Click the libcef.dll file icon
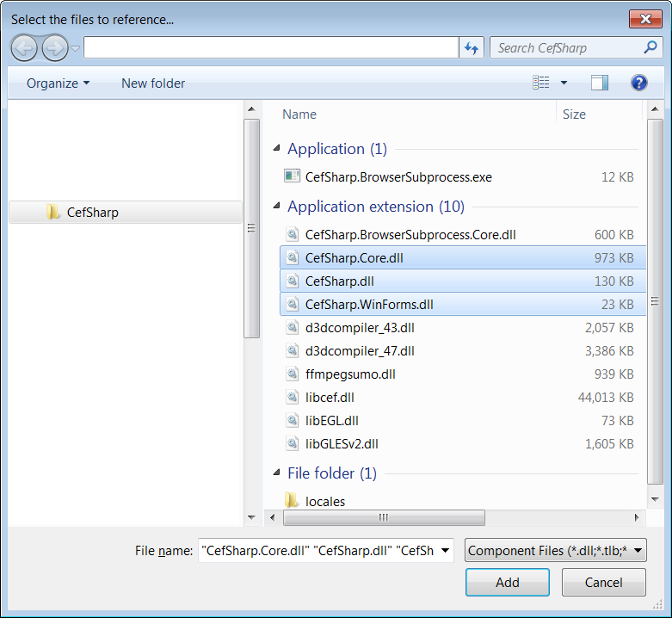This screenshot has height=618, width=672. pos(292,397)
